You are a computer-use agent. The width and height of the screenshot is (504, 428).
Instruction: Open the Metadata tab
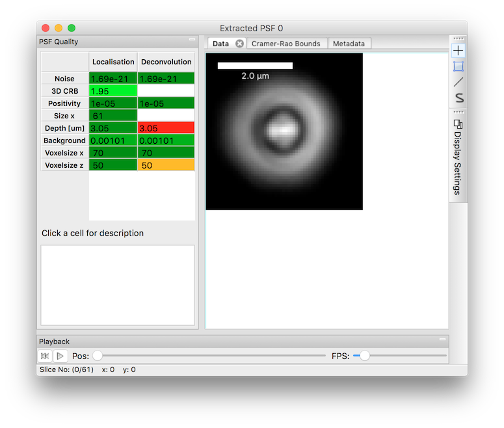349,44
